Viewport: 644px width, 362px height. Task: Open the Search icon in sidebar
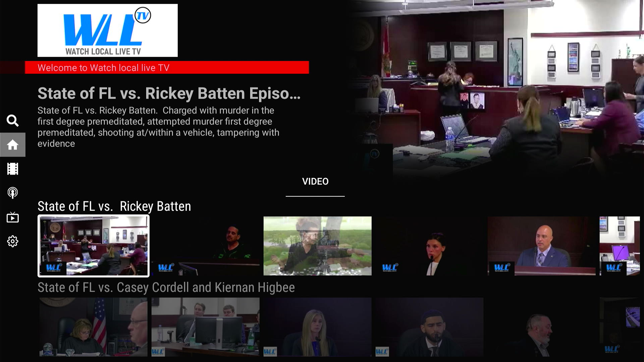pyautogui.click(x=13, y=120)
